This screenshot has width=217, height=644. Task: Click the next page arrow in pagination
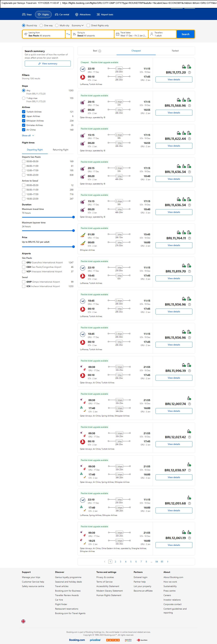coord(167,561)
